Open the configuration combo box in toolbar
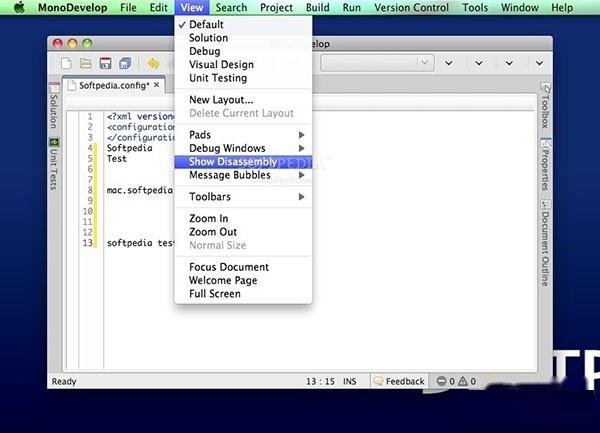Image resolution: width=600 pixels, height=433 pixels. pyautogui.click(x=377, y=63)
